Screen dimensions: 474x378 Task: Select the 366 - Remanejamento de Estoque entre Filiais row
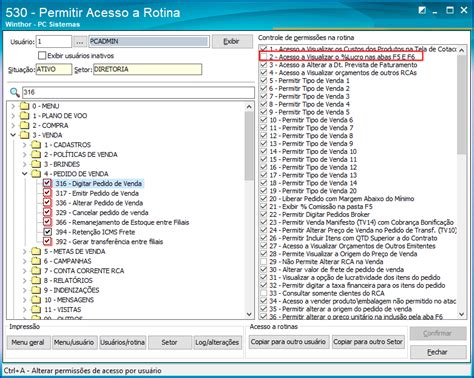(x=122, y=222)
